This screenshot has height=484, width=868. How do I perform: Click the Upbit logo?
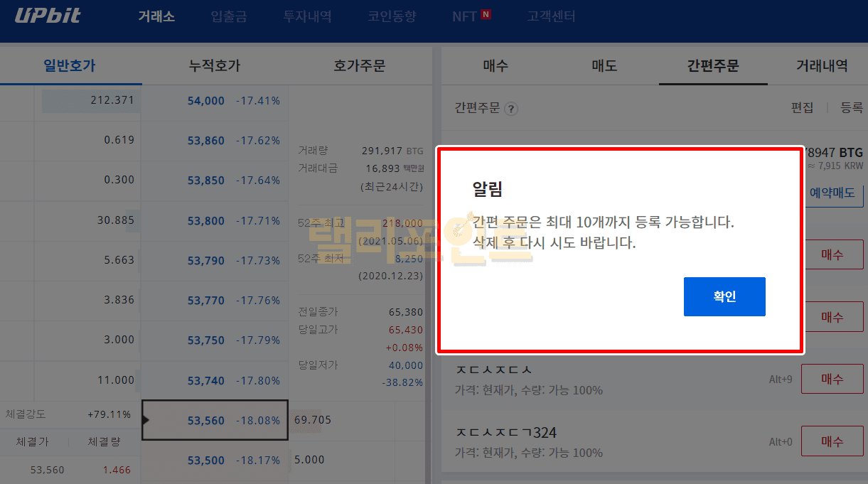point(48,16)
